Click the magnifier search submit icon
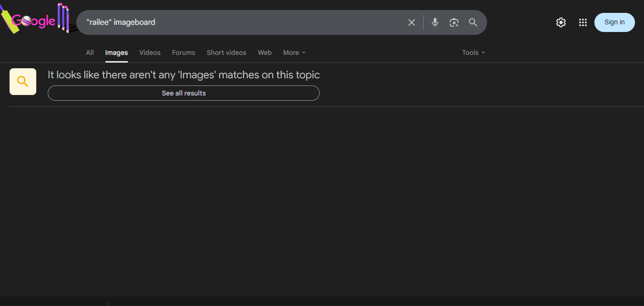The height and width of the screenshot is (306, 644). click(x=473, y=22)
